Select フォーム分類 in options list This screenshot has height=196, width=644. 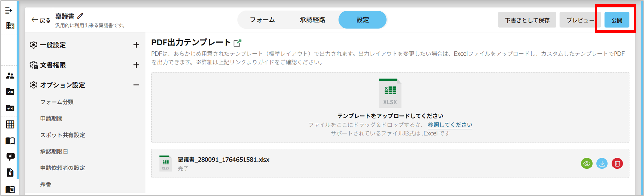[x=57, y=102]
